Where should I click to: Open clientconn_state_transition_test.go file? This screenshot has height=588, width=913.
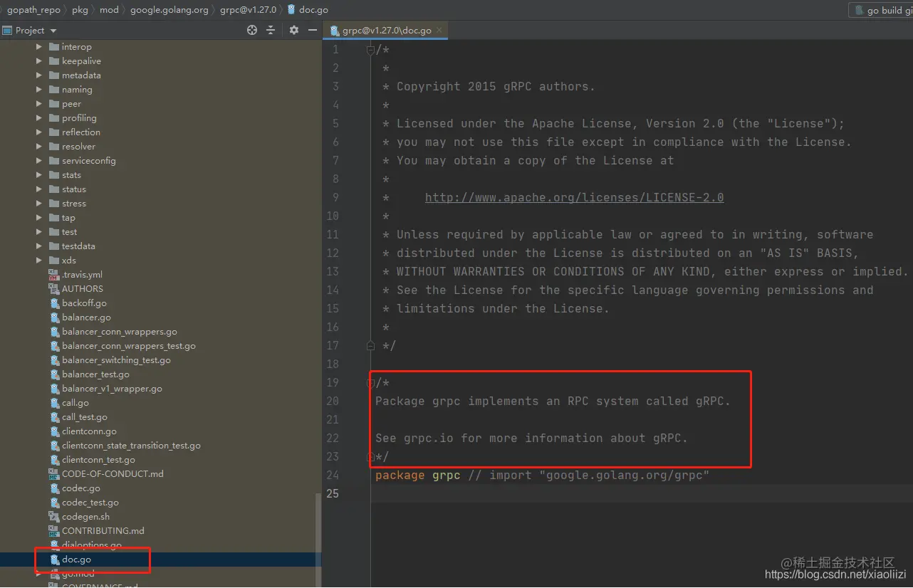coord(131,446)
